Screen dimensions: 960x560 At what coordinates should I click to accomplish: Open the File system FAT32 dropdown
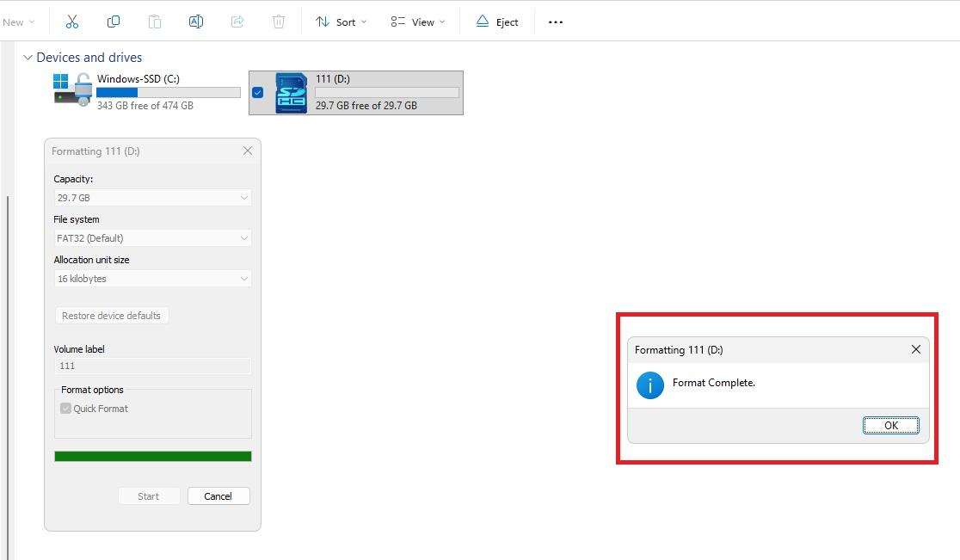tap(152, 238)
